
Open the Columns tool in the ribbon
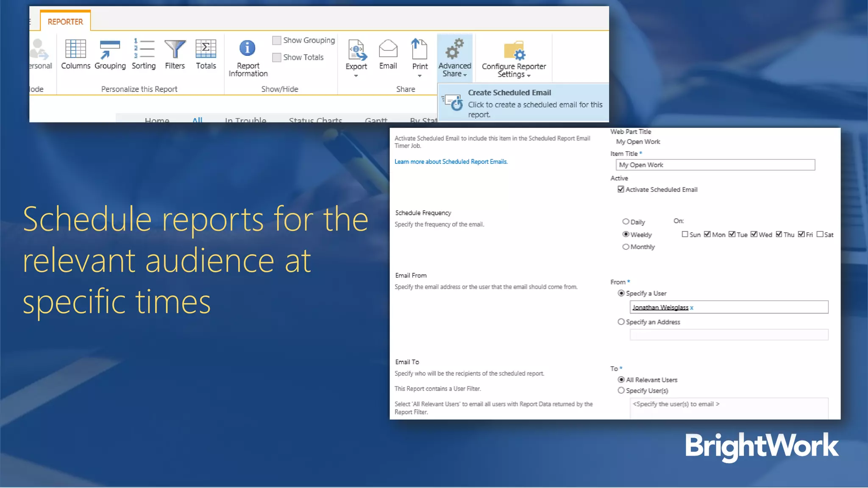75,54
